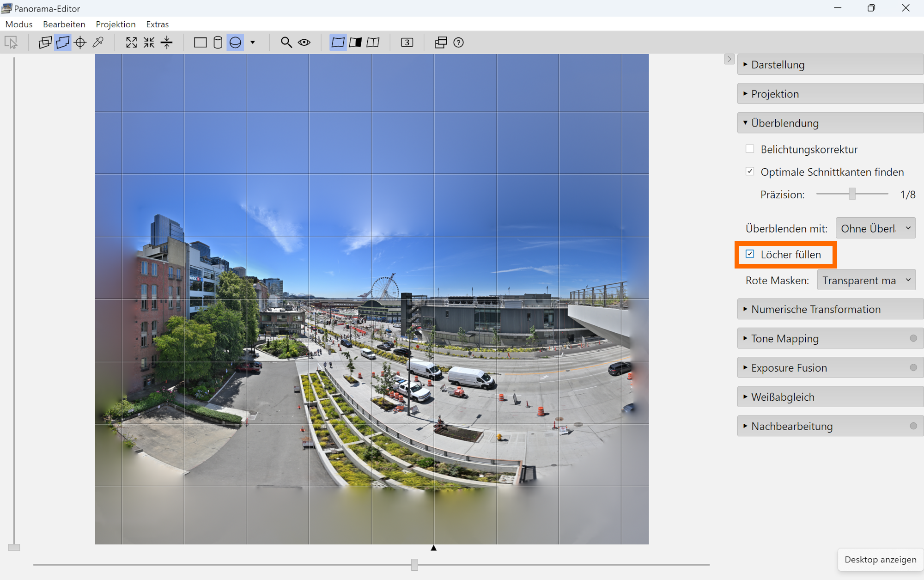
Task: Select the eyedropper tool
Action: coord(98,43)
